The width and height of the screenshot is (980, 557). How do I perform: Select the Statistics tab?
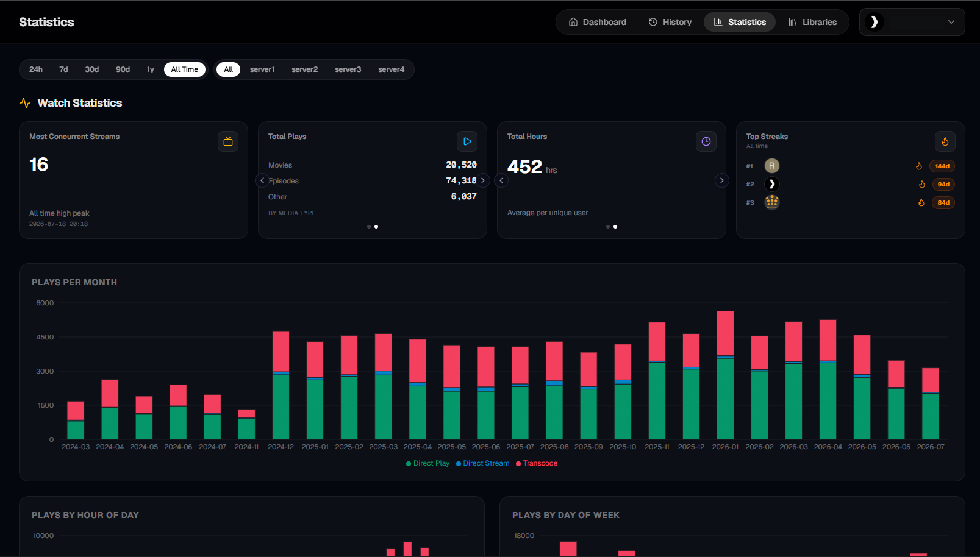coord(740,22)
